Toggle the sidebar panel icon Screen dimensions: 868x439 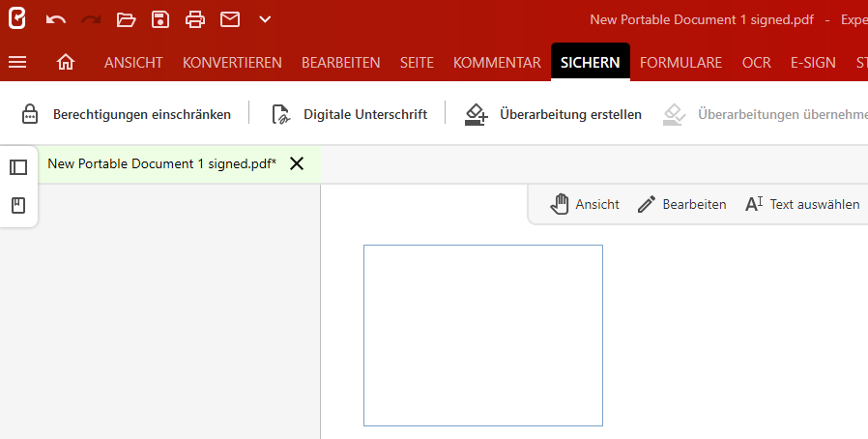pos(18,167)
